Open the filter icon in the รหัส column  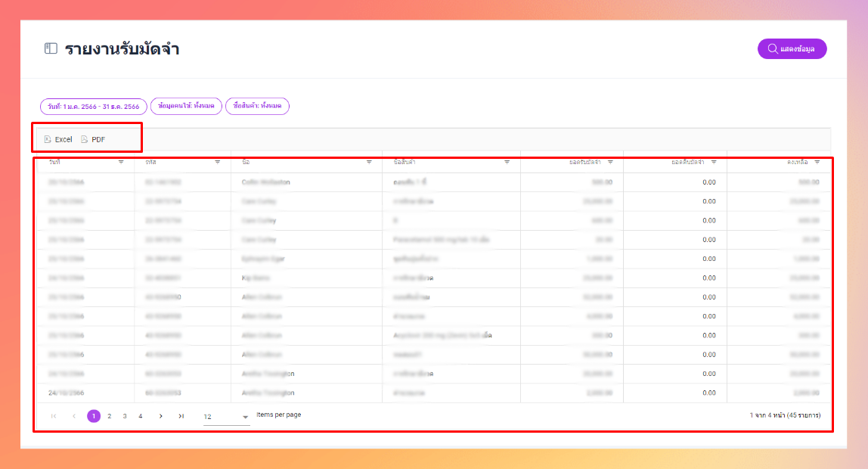click(x=218, y=162)
